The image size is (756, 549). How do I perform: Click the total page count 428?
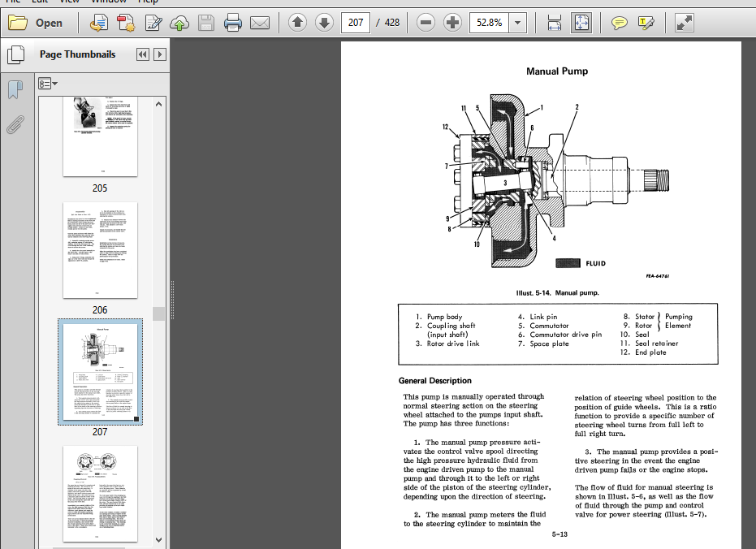click(392, 23)
